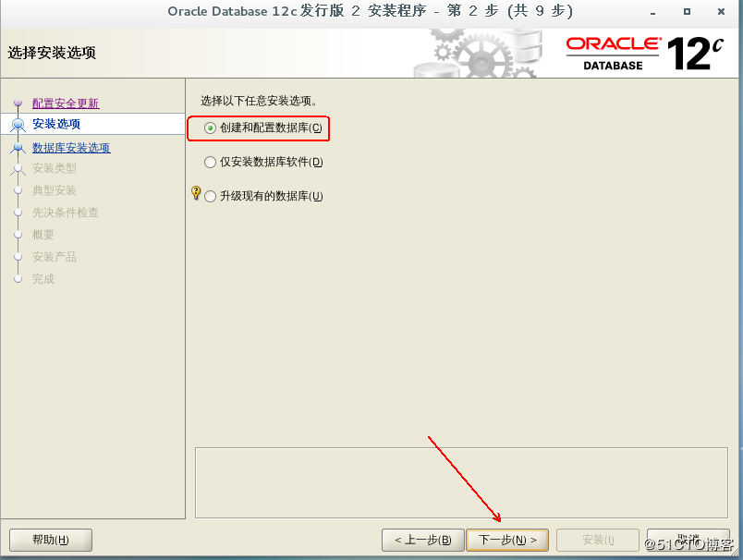
Task: Click the 选择以下任意安装选项 instruction text
Action: coord(259,101)
